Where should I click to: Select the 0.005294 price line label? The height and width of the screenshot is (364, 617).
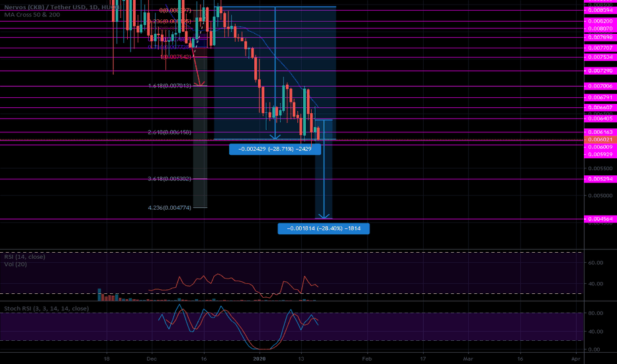(600, 179)
